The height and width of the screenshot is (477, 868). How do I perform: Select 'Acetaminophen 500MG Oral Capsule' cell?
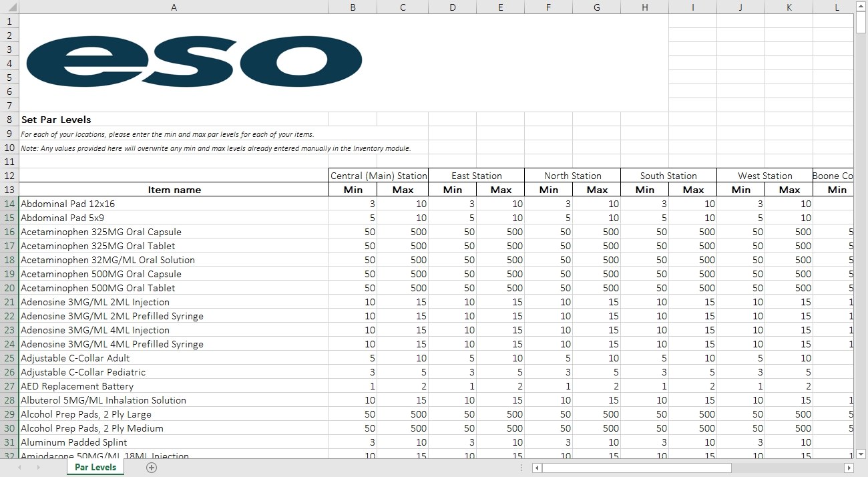coord(174,274)
